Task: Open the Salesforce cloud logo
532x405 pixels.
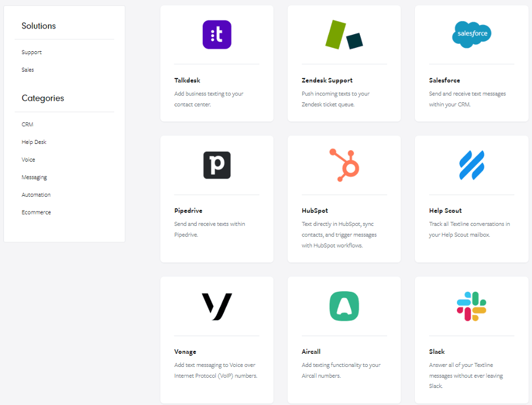Action: 471,35
